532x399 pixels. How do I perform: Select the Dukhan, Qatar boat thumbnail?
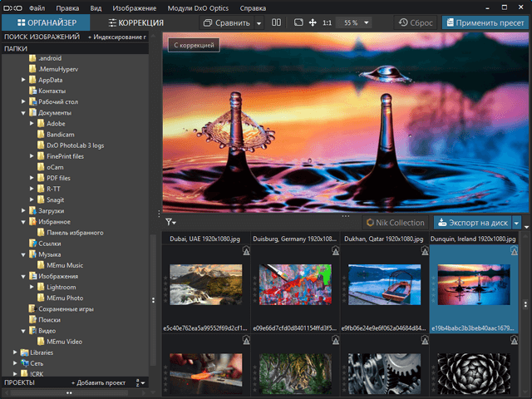pos(383,284)
